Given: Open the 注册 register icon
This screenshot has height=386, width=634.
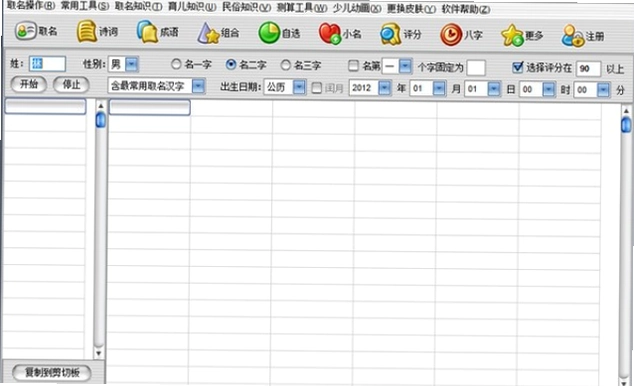Looking at the screenshot, I should tap(573, 36).
